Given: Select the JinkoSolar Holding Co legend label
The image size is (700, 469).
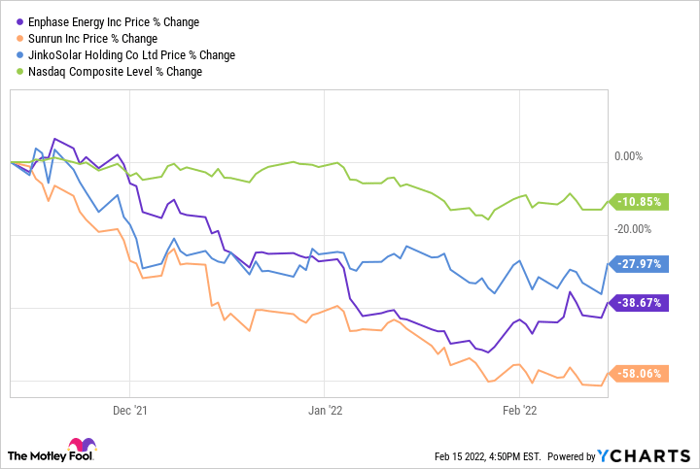Looking at the screenshot, I should pos(127,55).
